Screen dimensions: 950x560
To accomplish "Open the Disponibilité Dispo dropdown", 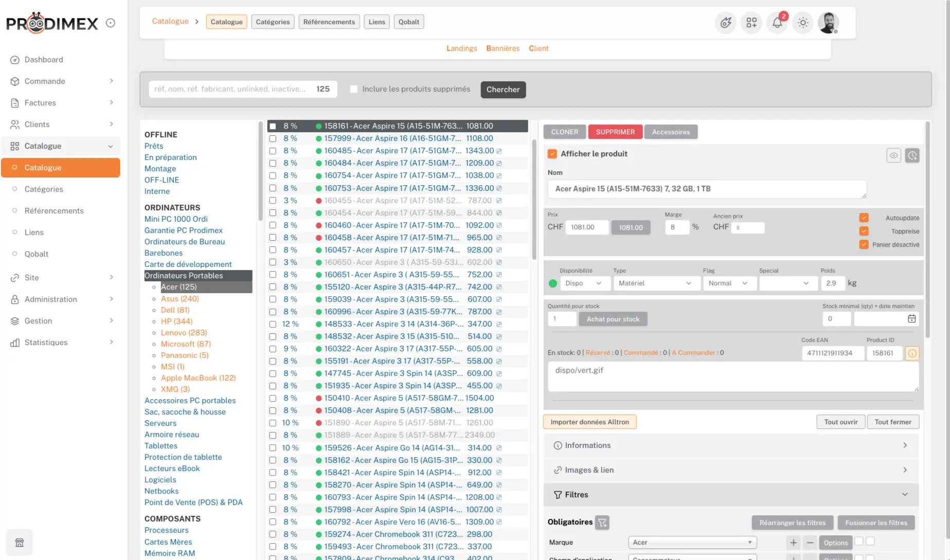I will pyautogui.click(x=585, y=283).
